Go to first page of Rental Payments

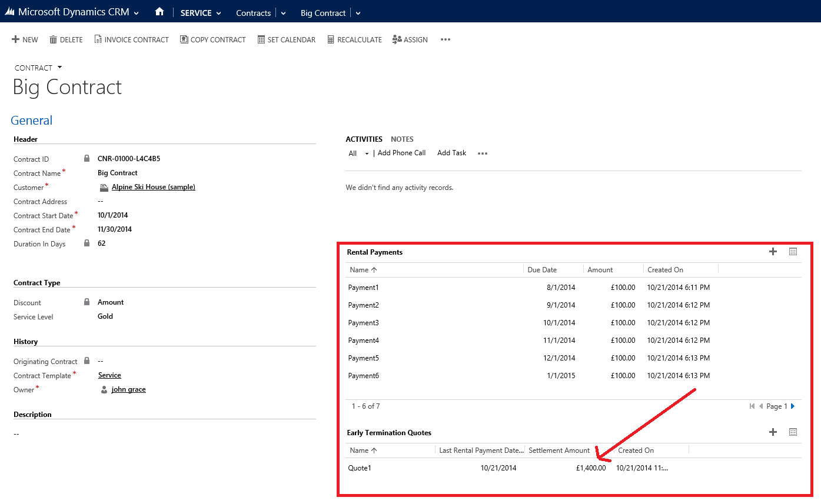coord(752,406)
